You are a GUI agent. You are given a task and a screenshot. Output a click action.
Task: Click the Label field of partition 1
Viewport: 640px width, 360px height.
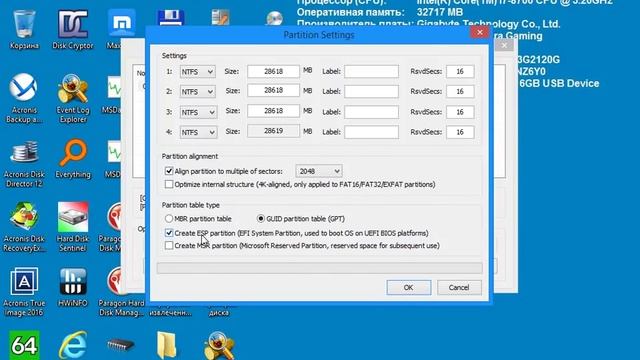point(371,71)
